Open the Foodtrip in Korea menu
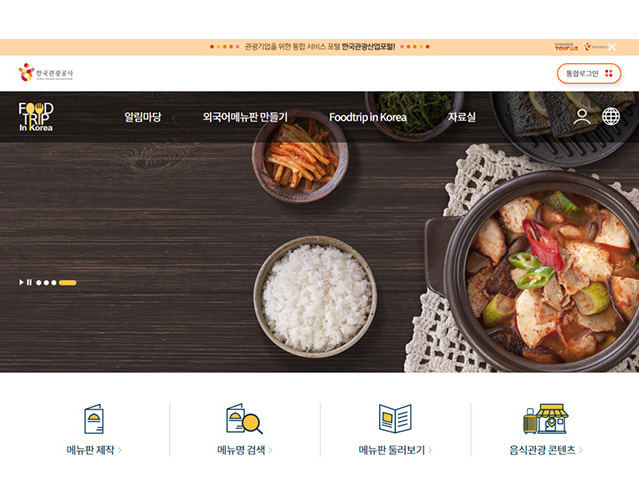The image size is (639, 500). pos(368,117)
